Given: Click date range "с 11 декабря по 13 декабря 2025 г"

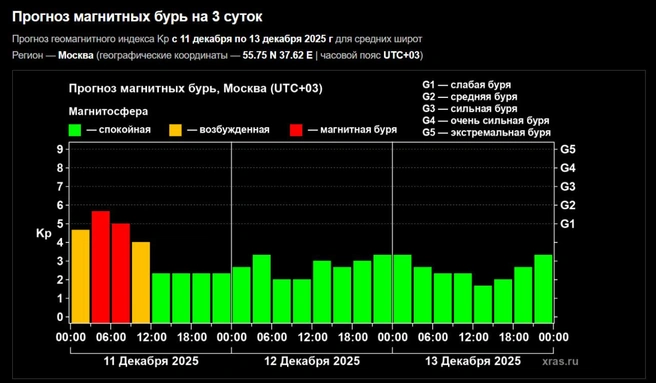Looking at the screenshot, I should click(252, 39).
